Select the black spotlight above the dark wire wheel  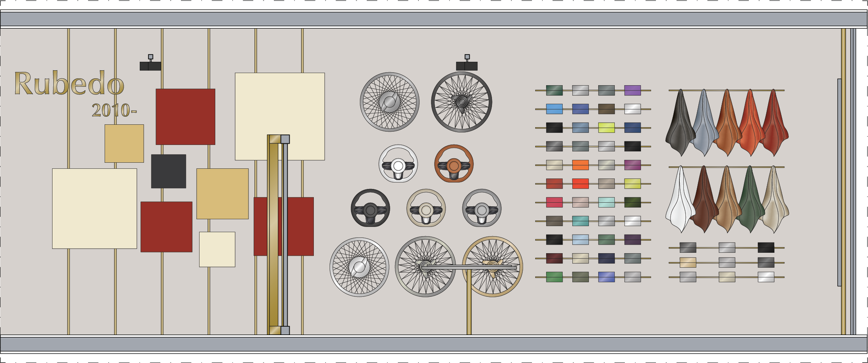(x=467, y=63)
